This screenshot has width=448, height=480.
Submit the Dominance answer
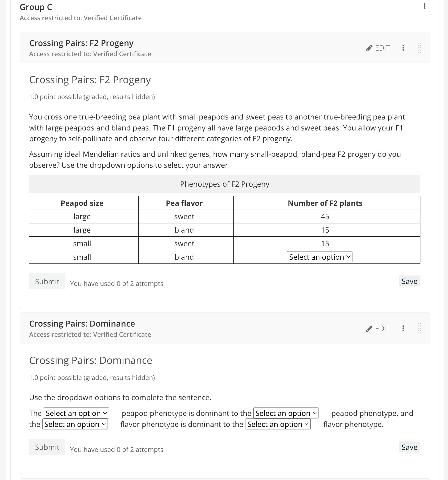pyautogui.click(x=47, y=447)
